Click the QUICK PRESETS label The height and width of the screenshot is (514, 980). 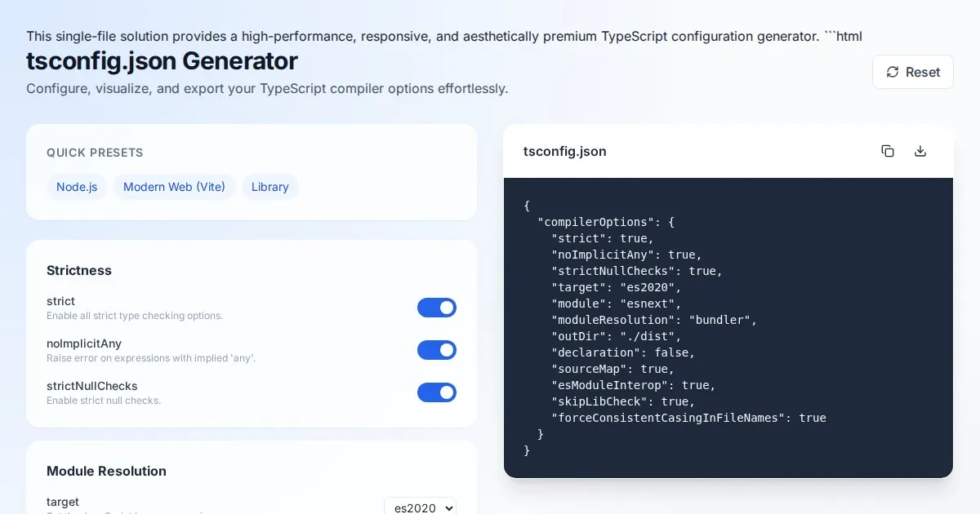pyautogui.click(x=95, y=153)
